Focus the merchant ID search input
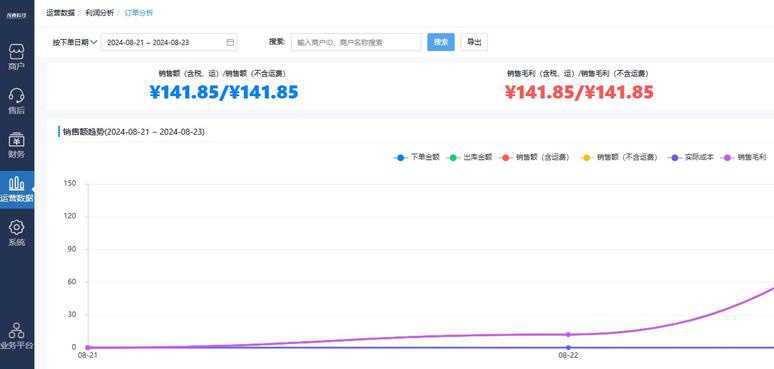The width and height of the screenshot is (774, 369). [x=356, y=42]
